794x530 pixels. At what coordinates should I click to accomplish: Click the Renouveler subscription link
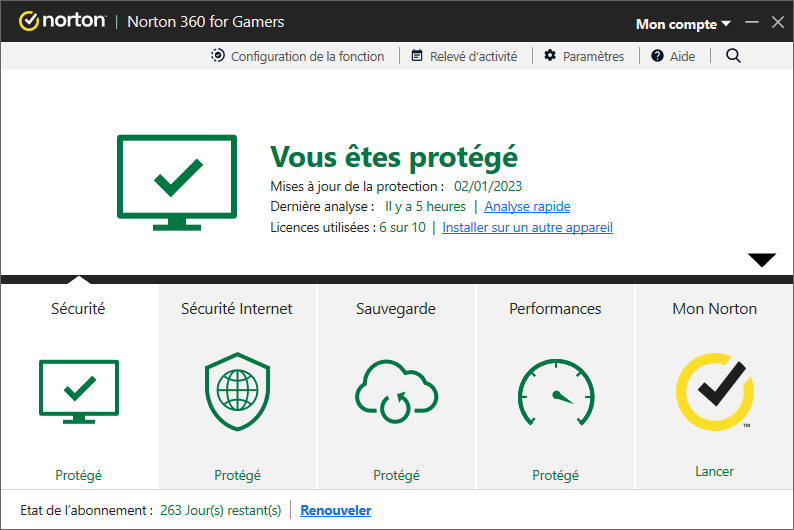336,510
